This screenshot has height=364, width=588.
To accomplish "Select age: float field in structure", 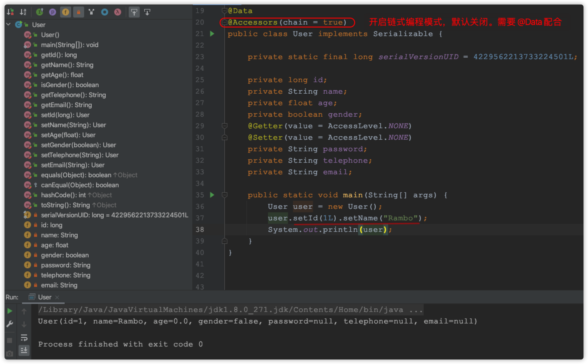I will pyautogui.click(x=55, y=245).
